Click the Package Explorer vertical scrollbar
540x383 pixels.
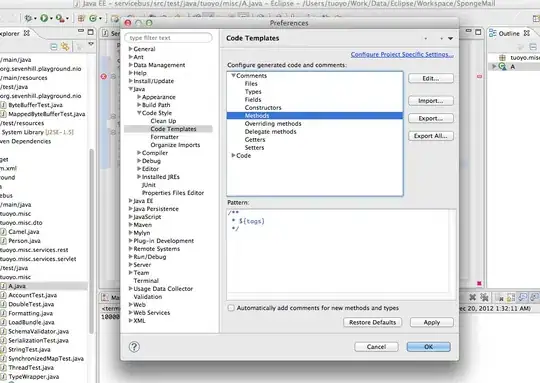pyautogui.click(x=91, y=241)
